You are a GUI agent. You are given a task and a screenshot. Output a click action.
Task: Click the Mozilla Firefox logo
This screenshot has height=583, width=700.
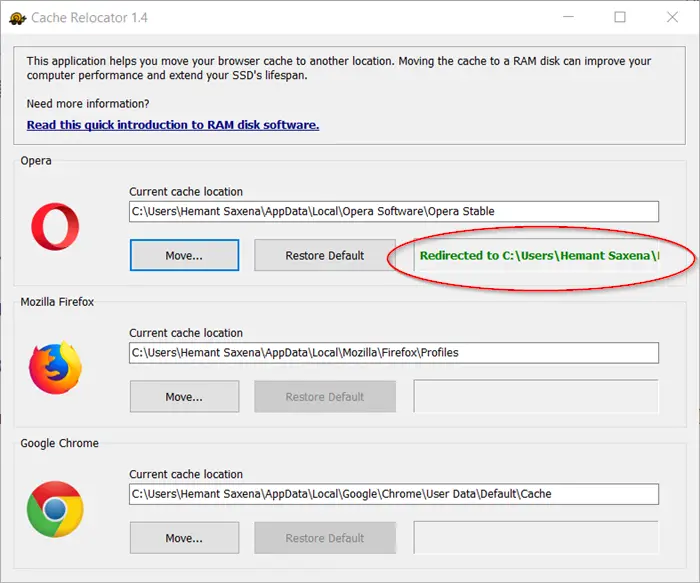click(55, 368)
